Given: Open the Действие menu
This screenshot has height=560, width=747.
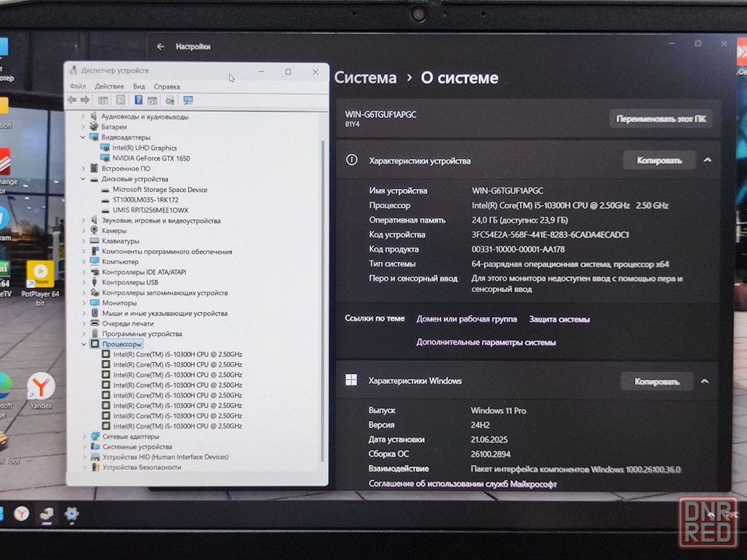Looking at the screenshot, I should coord(109,86).
